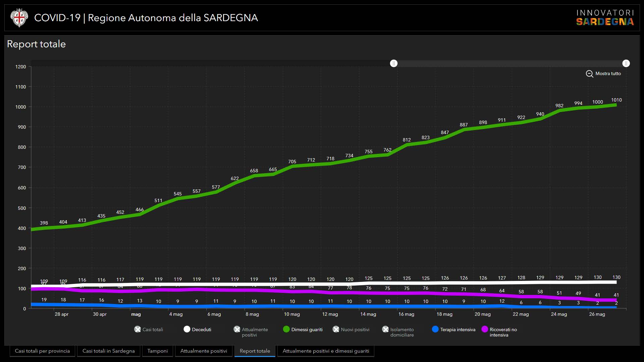Click the Mostra tutto text link

click(x=608, y=74)
